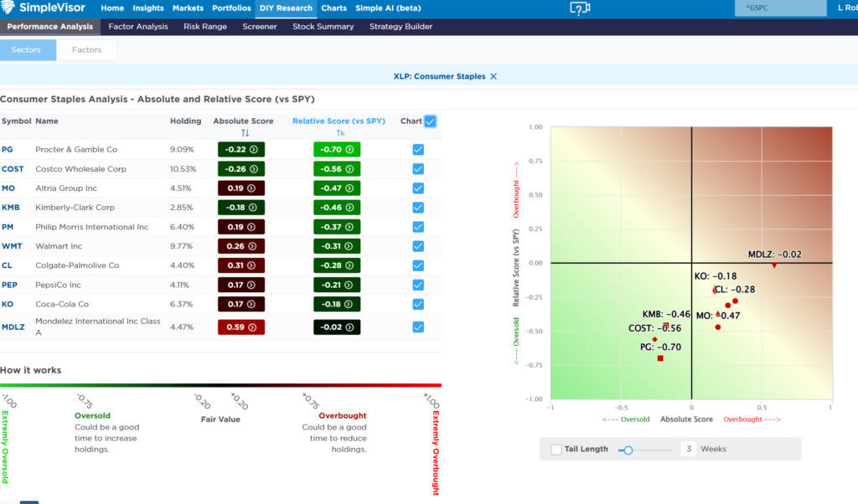Click the ^GSPC symbol search field
The image size is (858, 504).
click(x=780, y=8)
